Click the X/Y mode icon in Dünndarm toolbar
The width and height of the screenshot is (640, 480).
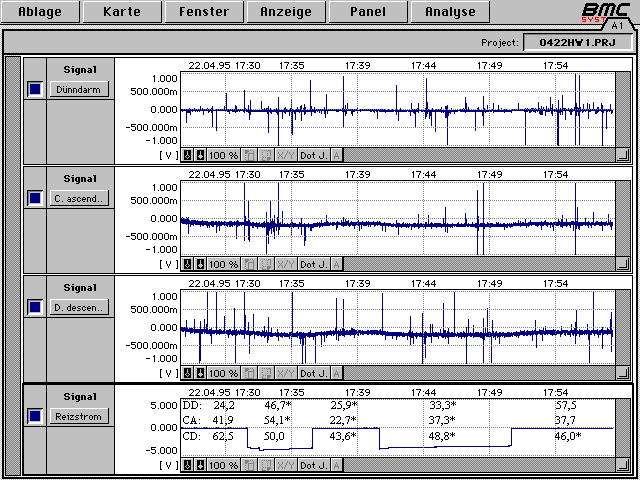click(x=285, y=155)
